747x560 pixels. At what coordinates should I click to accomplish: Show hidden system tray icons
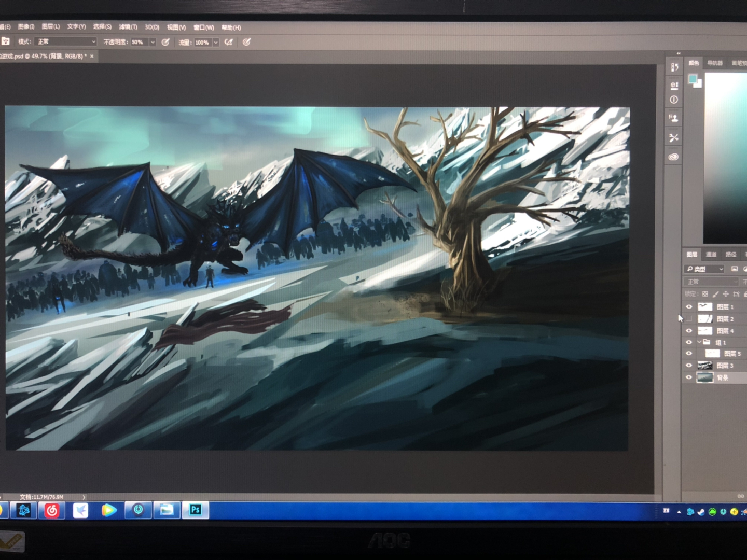tap(679, 512)
